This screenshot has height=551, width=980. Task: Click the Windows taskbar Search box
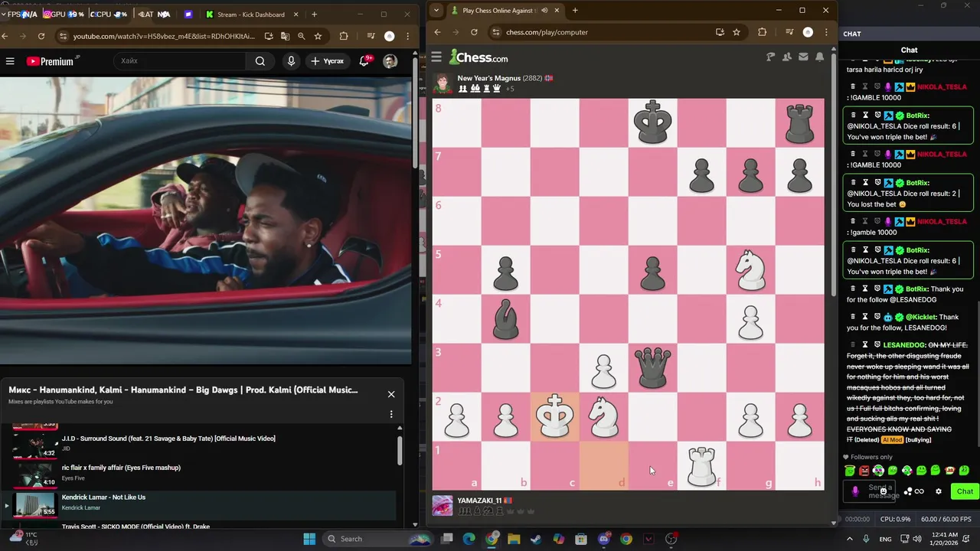377,539
